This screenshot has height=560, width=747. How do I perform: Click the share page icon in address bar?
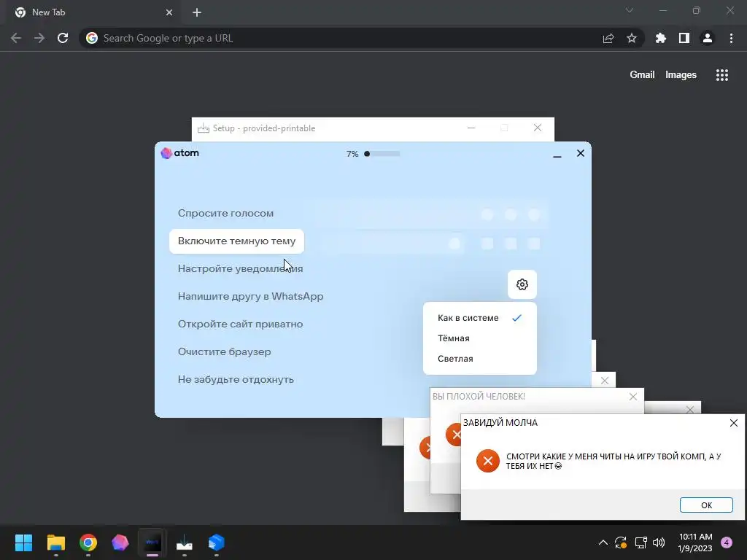(x=608, y=38)
